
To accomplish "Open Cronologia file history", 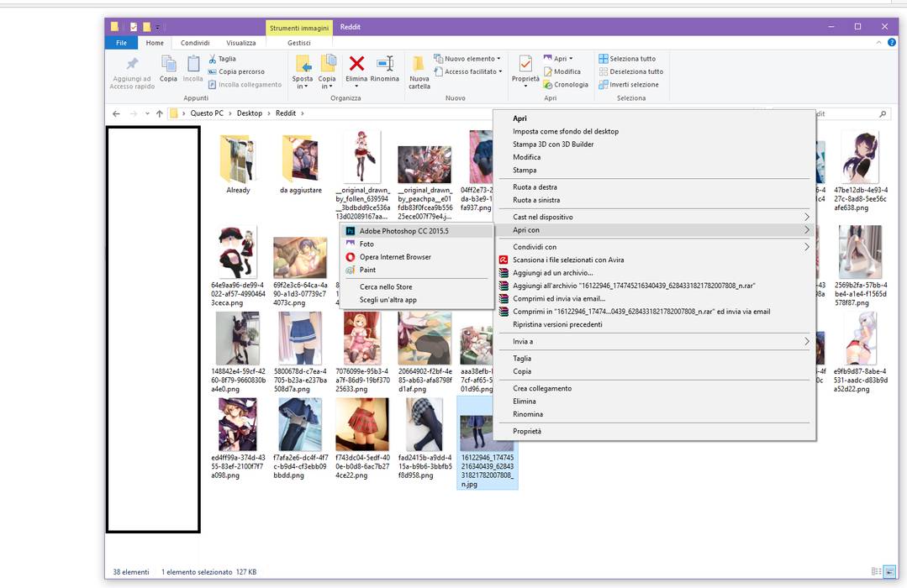I will pyautogui.click(x=565, y=84).
